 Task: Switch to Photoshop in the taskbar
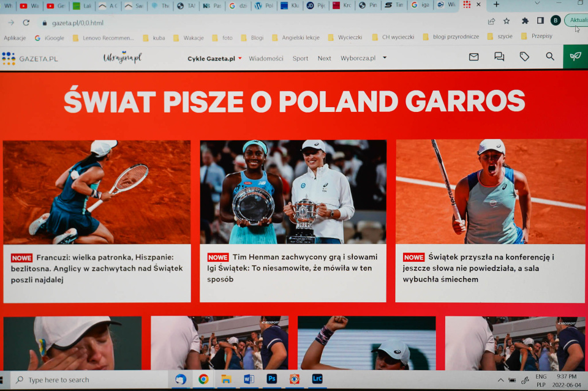point(271,379)
